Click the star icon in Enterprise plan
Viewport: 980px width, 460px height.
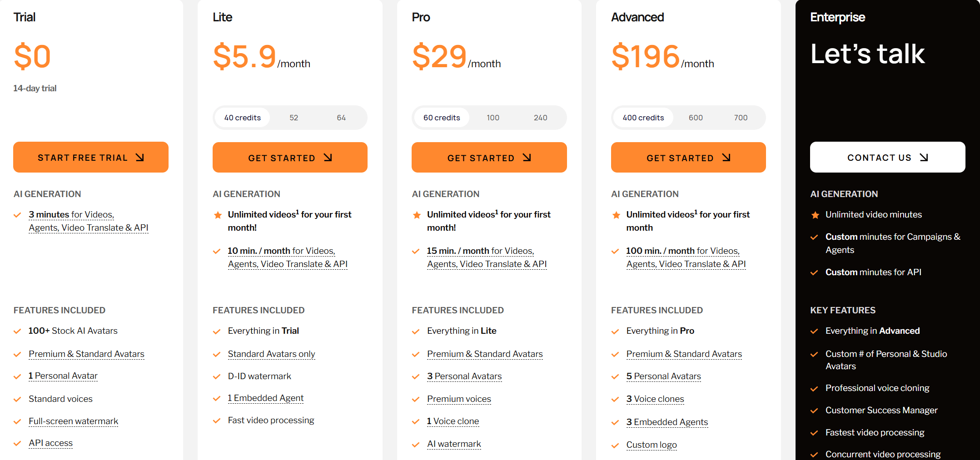815,215
